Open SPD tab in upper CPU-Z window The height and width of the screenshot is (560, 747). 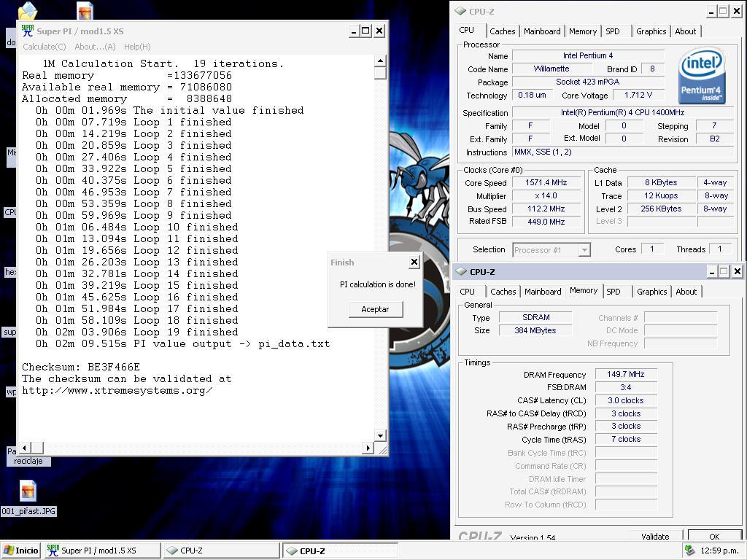613,31
